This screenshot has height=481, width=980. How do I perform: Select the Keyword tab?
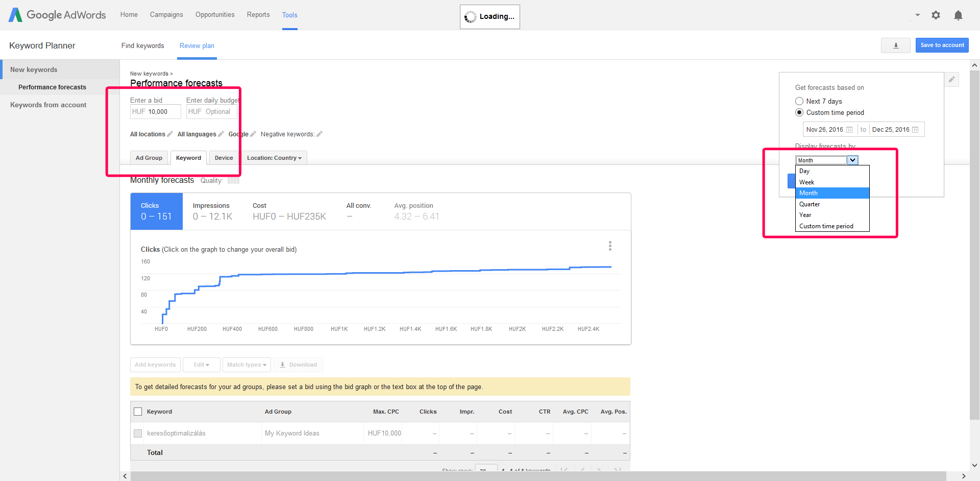pyautogui.click(x=189, y=158)
